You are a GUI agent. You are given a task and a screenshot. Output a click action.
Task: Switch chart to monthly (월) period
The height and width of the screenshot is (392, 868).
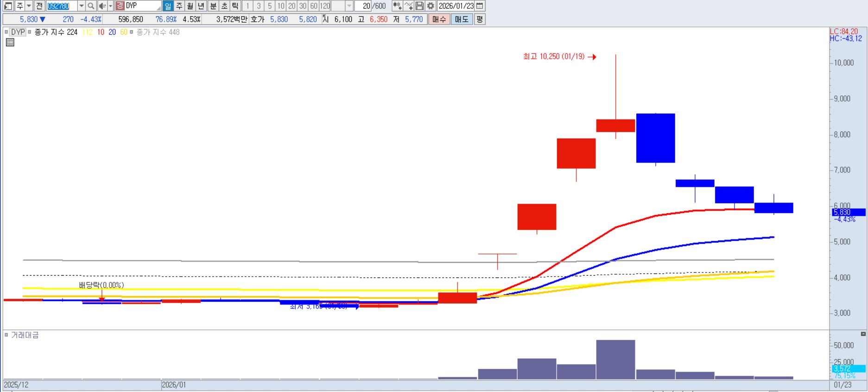190,6
